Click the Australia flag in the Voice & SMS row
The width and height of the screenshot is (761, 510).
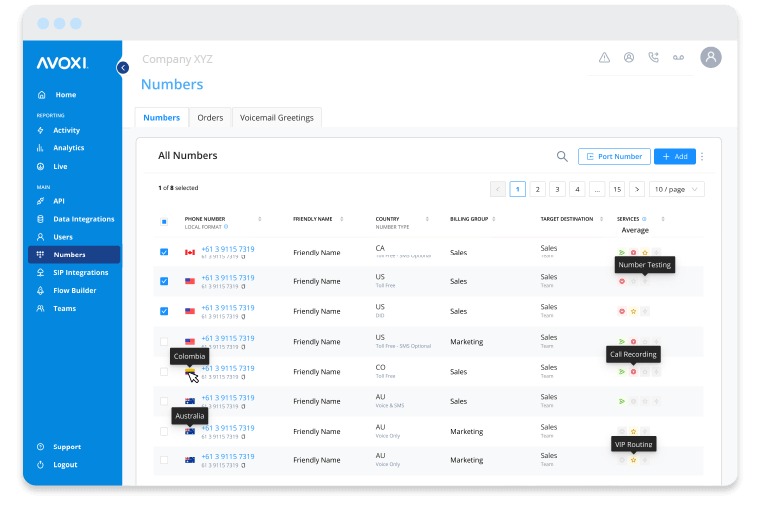190,401
